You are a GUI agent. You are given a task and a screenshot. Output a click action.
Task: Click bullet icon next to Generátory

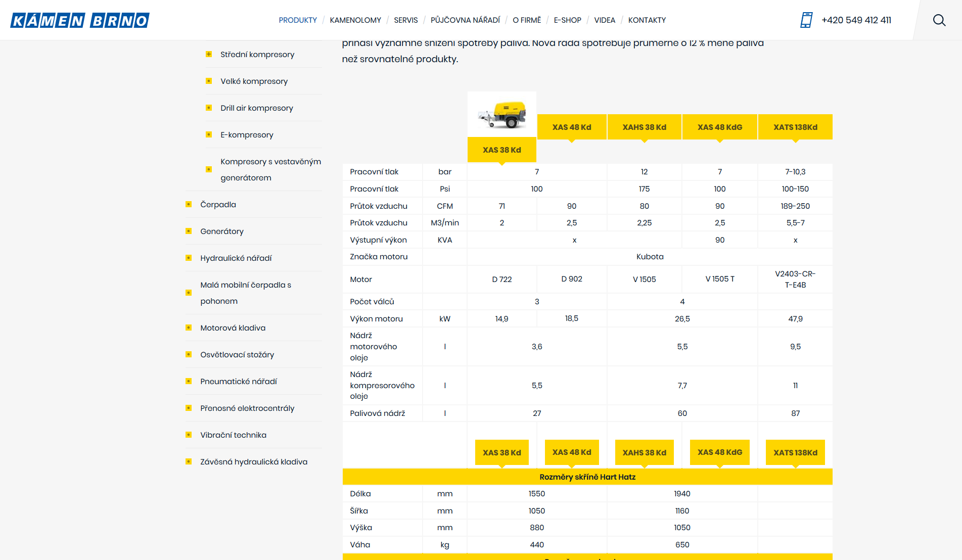189,231
